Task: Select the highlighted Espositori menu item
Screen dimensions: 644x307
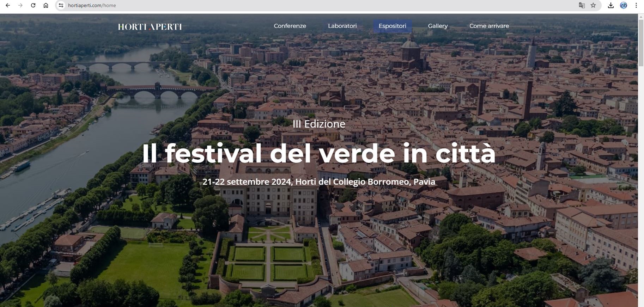Action: [x=392, y=26]
